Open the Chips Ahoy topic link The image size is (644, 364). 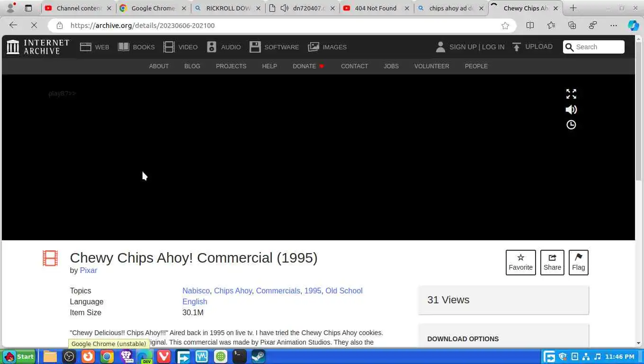coord(233,291)
